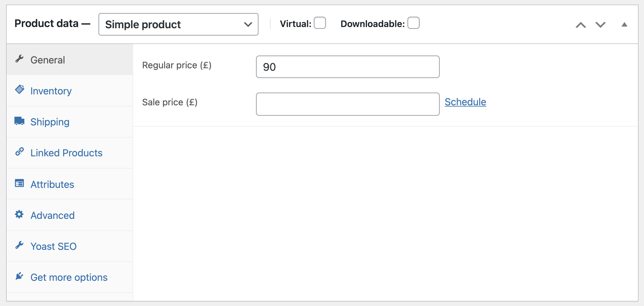
Task: Collapse the Product data panel
Action: (625, 25)
